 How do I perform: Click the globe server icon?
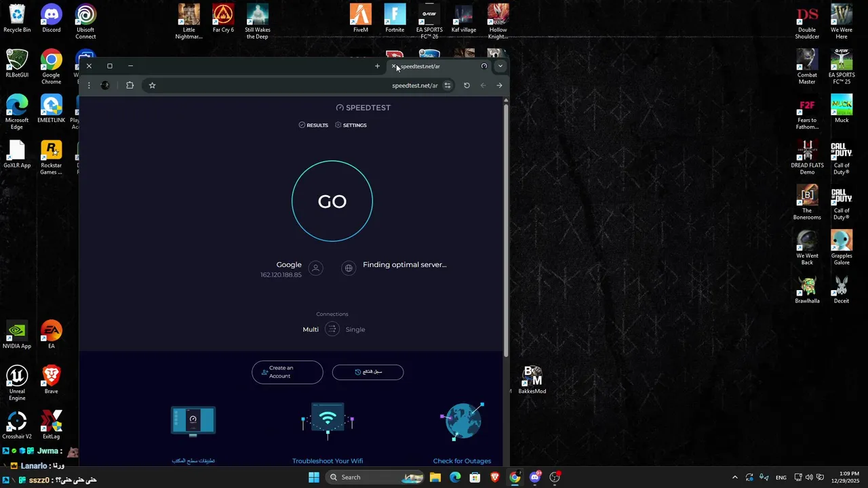[x=349, y=268]
